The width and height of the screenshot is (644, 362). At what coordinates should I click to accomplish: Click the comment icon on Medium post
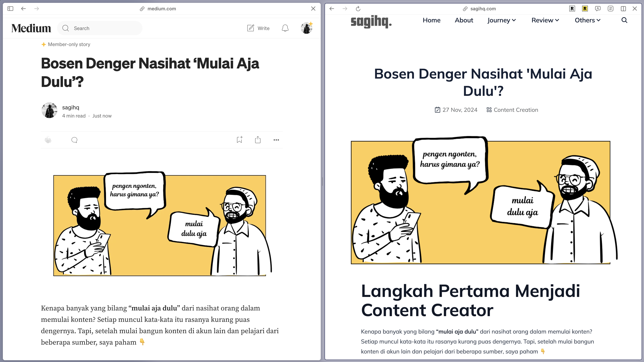pos(74,140)
